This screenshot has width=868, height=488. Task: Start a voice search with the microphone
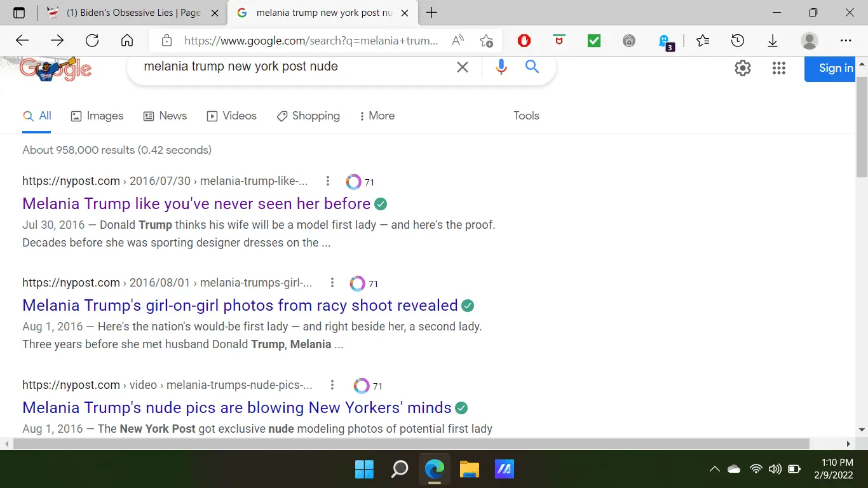click(x=501, y=67)
